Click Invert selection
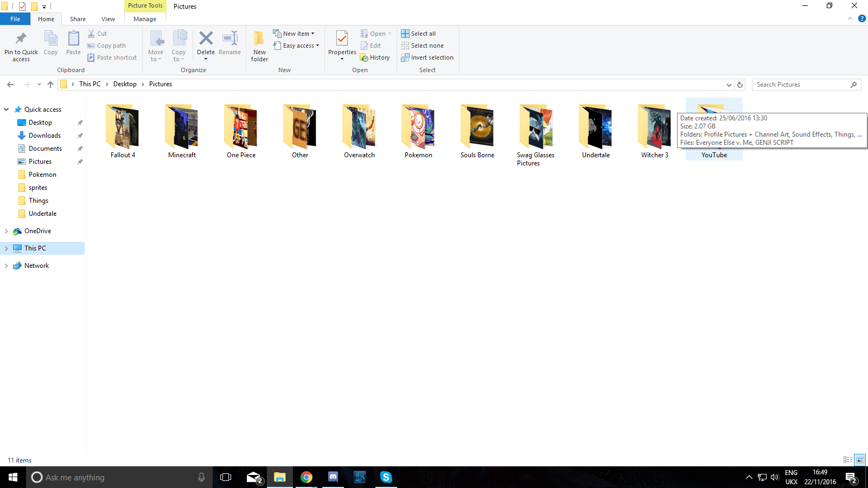The height and width of the screenshot is (488, 868). pos(427,57)
